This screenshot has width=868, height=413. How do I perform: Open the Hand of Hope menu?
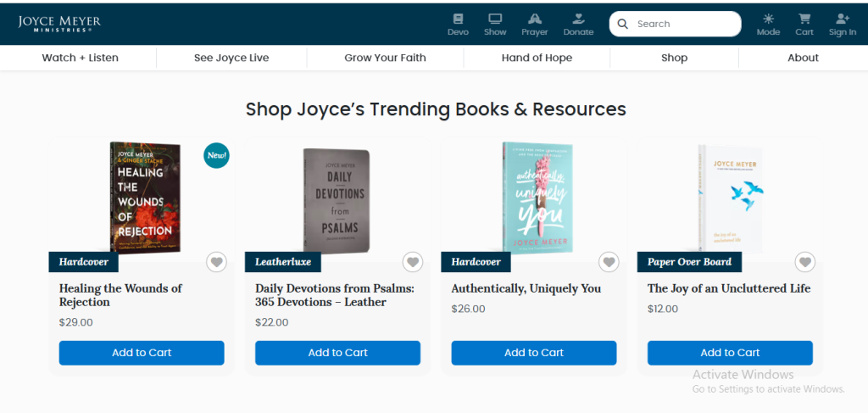[x=537, y=58]
